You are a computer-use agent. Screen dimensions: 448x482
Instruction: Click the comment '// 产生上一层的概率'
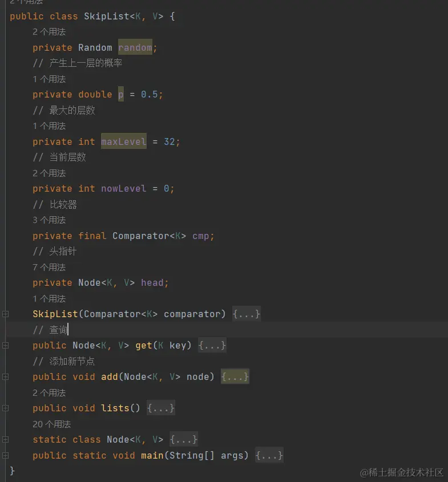pos(78,63)
